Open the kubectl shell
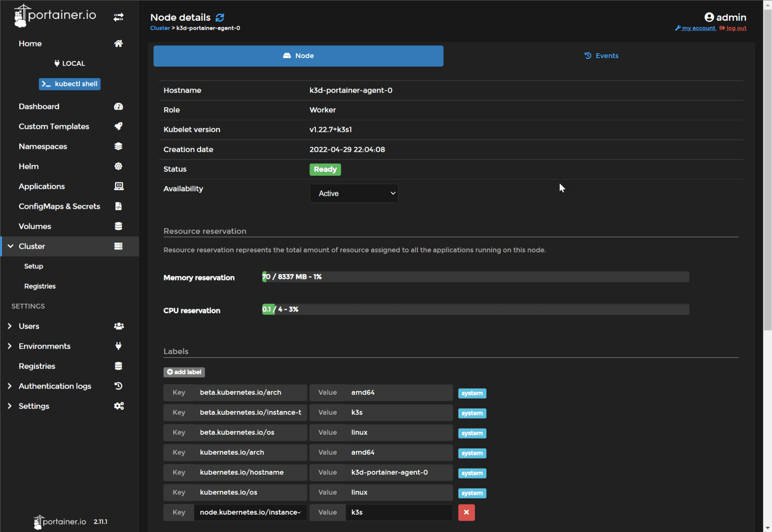Viewport: 772px width, 532px height. 69,84
